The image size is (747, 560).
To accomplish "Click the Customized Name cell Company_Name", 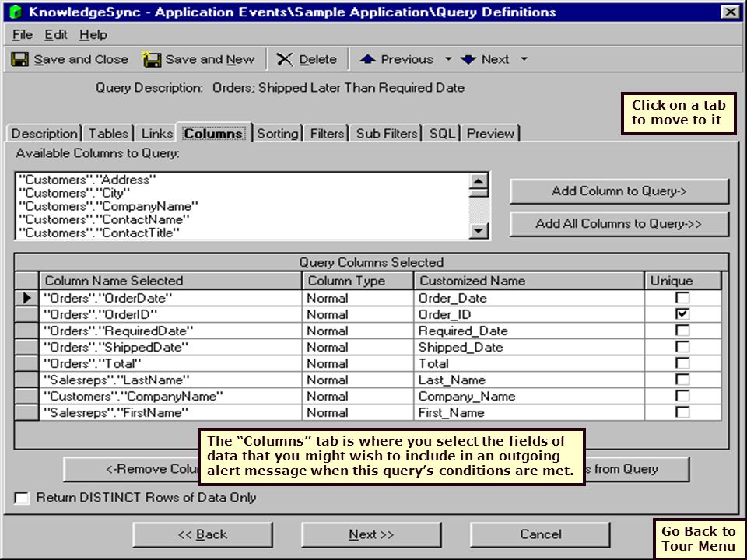I will point(529,396).
